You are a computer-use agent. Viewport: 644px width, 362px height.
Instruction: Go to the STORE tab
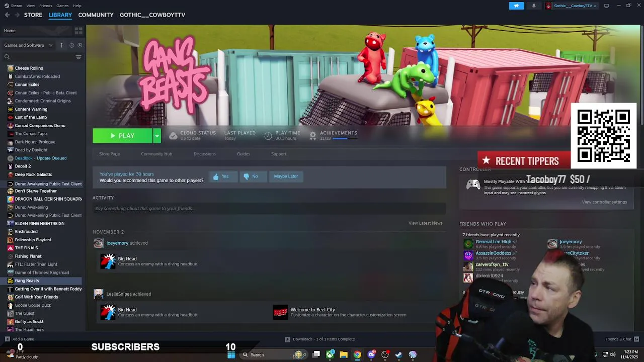pyautogui.click(x=33, y=15)
